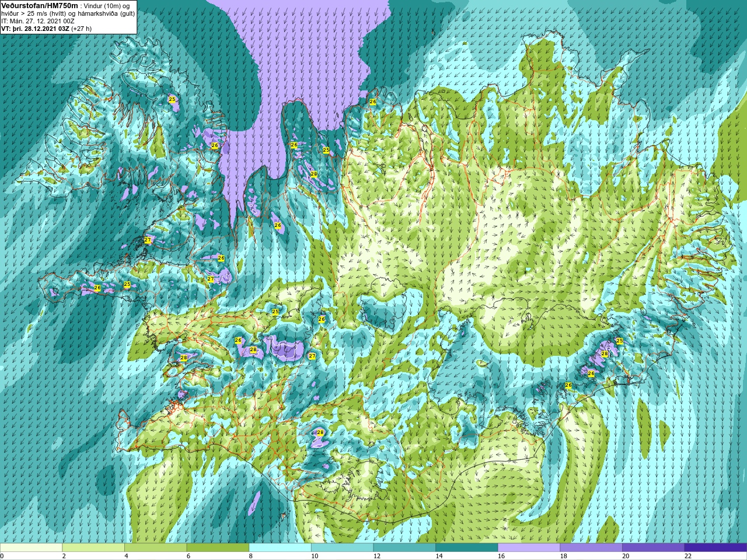Viewport: 747px width, 560px height.
Task: Select the 8–10 m/s pale cyan legend swatch
Action: [280, 548]
